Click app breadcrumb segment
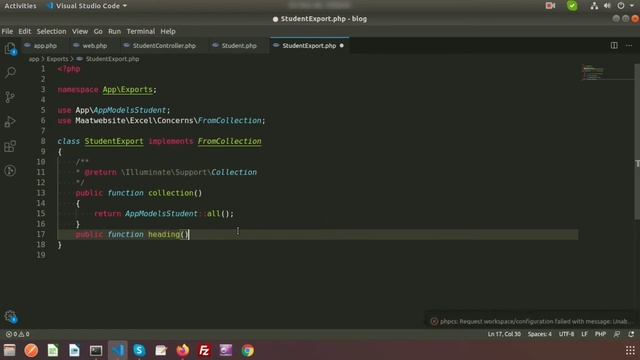The width and height of the screenshot is (640, 360). [x=33, y=59]
